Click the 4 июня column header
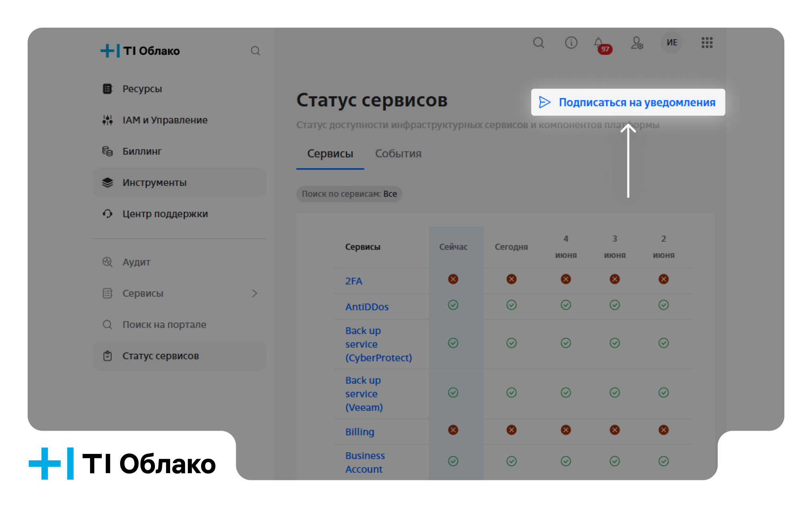Screen dimensions: 812x508 pos(566,247)
